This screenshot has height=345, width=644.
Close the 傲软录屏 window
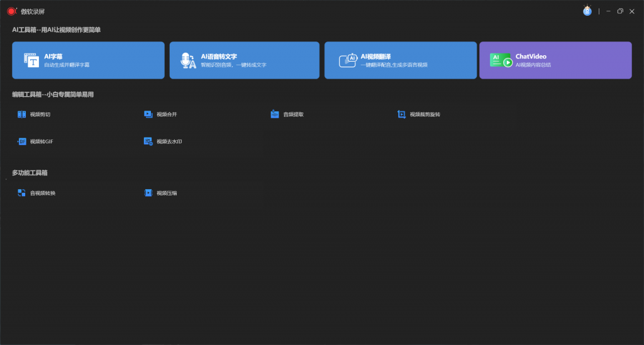coord(632,11)
